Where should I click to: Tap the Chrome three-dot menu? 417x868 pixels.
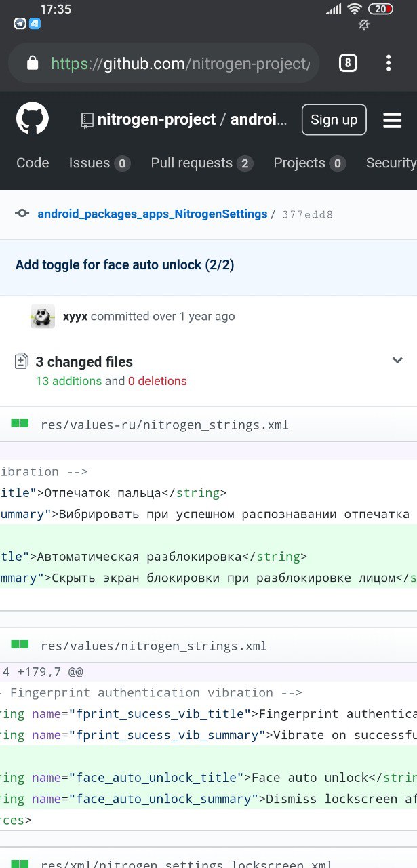[389, 63]
